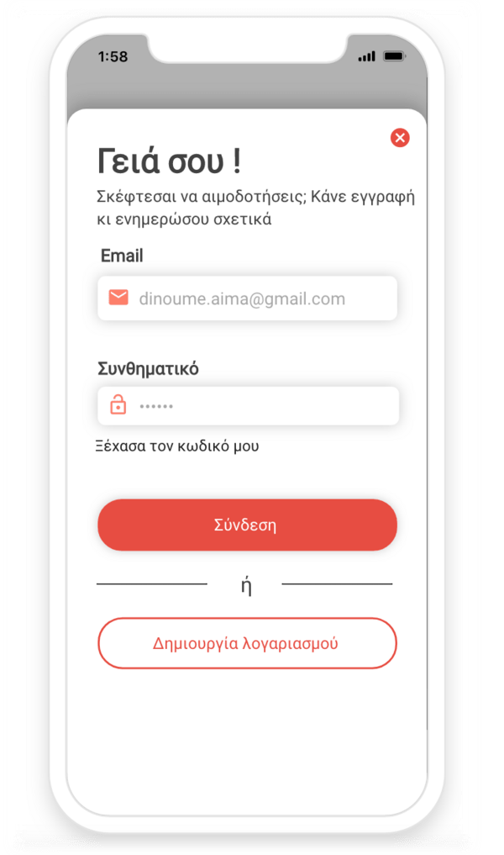This screenshot has height=855, width=504.
Task: Focus the Email field showing dinoume.aima@gmail.com
Action: click(x=247, y=298)
